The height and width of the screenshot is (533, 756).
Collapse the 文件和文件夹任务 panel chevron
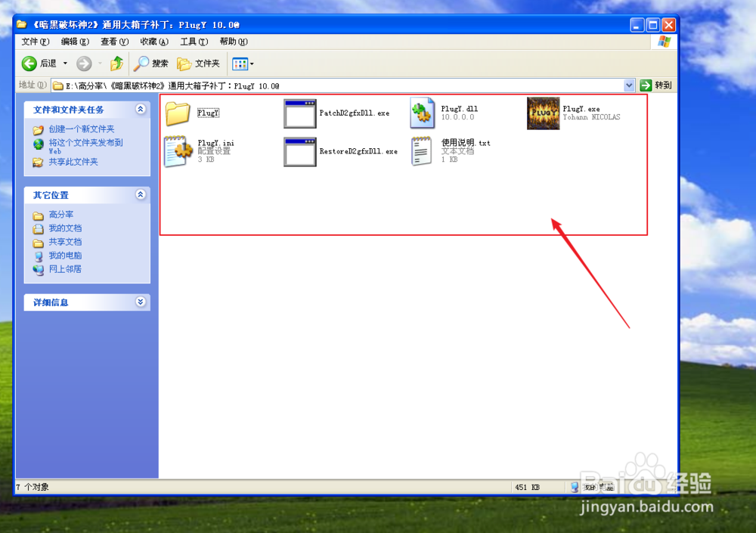pos(141,109)
